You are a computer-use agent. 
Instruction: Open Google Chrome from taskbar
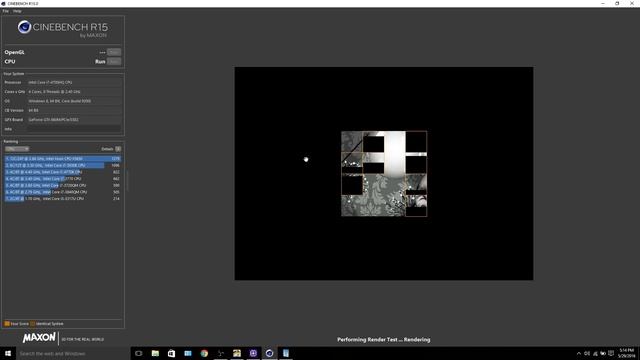click(204, 353)
